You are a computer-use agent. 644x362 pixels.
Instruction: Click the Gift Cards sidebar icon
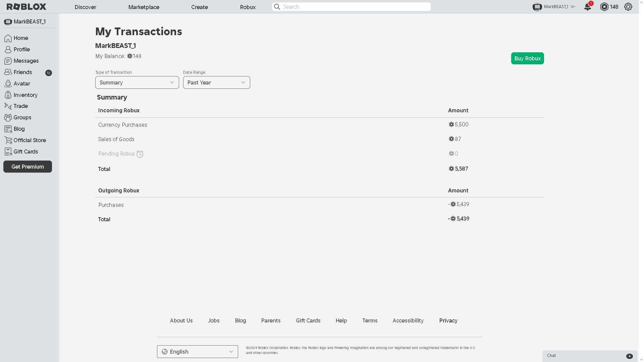(x=8, y=152)
